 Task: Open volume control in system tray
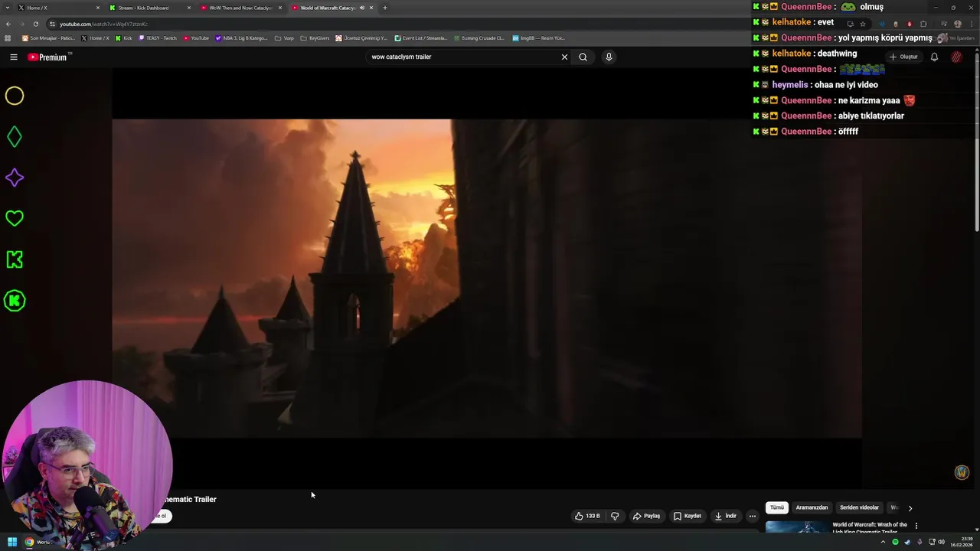tap(941, 542)
